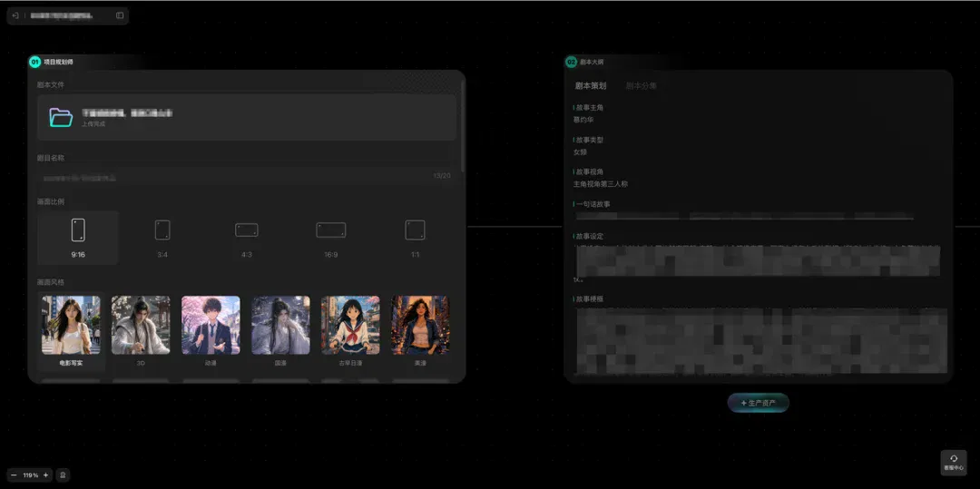Click the 慕灼华 protagonist name
The height and width of the screenshot is (489, 980).
pyautogui.click(x=583, y=119)
